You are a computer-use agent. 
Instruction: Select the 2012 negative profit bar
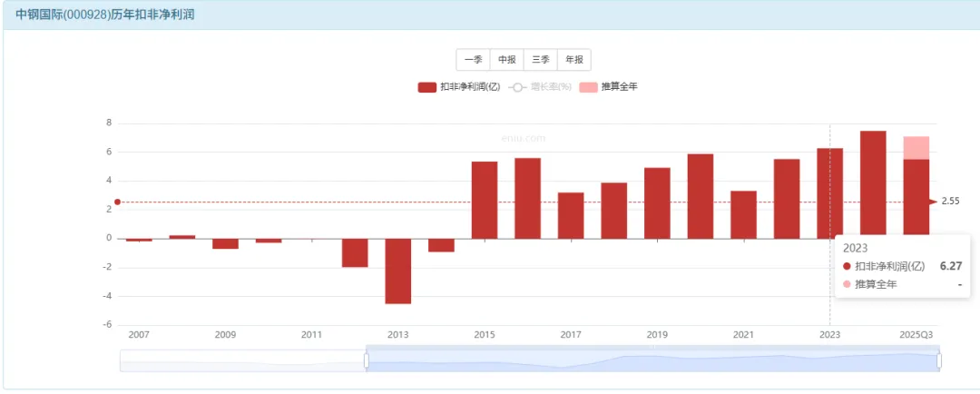(x=355, y=252)
